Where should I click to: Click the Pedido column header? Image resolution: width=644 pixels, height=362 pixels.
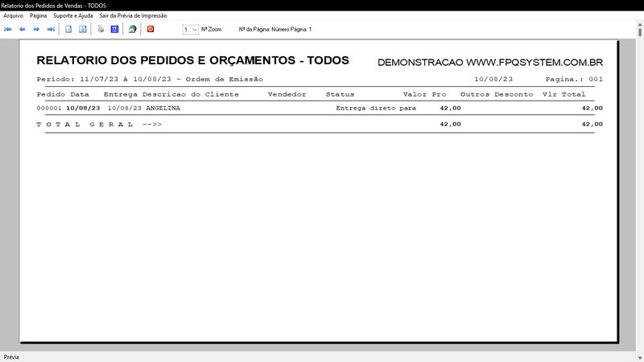pos(51,94)
